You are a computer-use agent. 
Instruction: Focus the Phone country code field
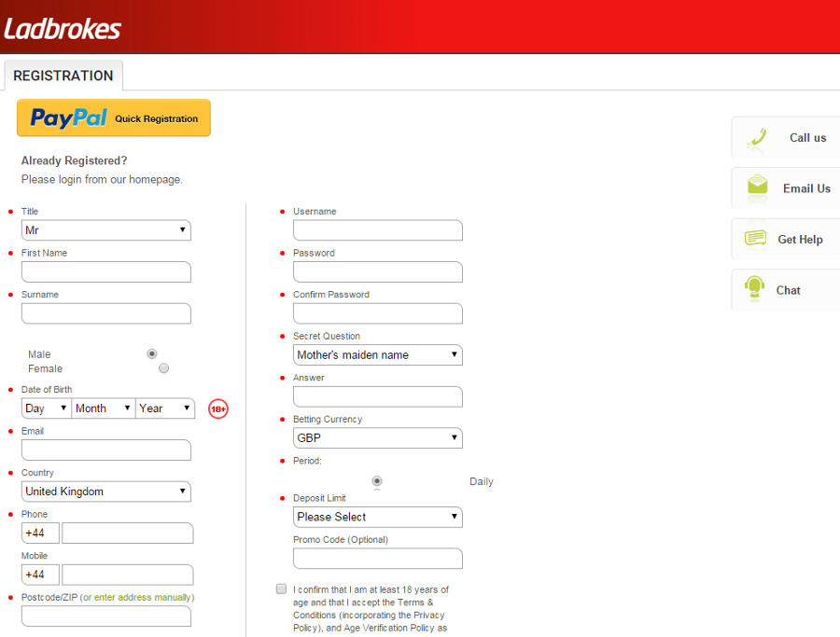pos(40,533)
